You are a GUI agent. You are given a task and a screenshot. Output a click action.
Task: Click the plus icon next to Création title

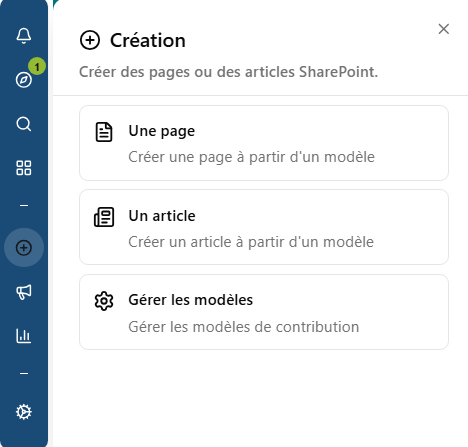pyautogui.click(x=90, y=40)
